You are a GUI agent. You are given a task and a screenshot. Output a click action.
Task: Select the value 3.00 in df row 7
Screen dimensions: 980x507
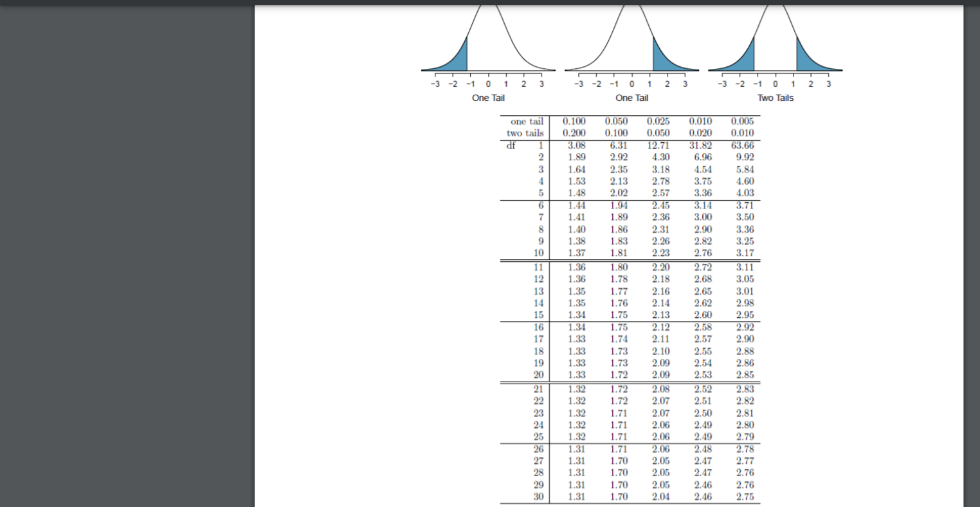703,217
